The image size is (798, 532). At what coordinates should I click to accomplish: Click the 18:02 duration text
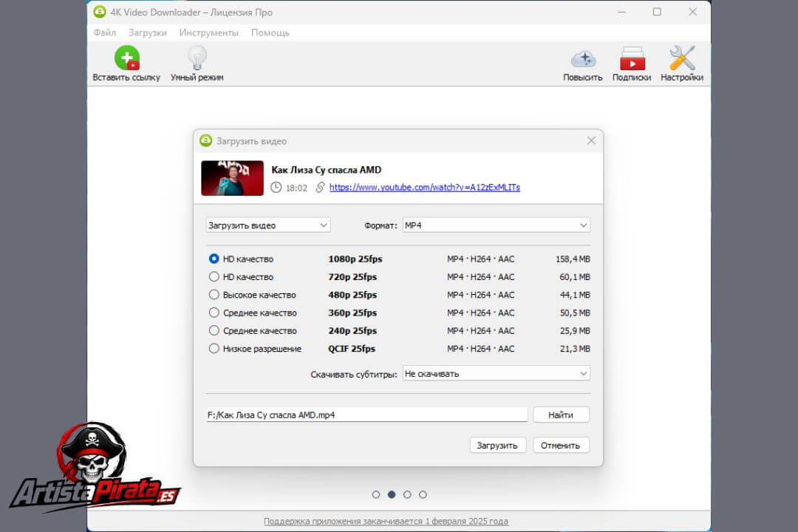click(296, 188)
